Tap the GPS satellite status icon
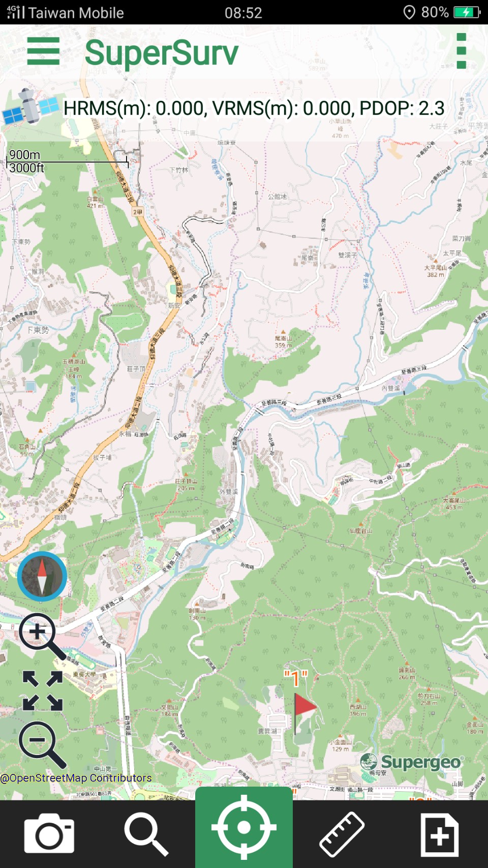Image resolution: width=488 pixels, height=868 pixels. (x=30, y=107)
